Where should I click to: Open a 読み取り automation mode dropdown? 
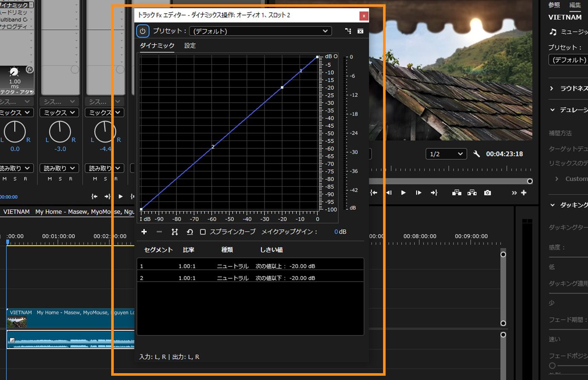click(x=59, y=168)
